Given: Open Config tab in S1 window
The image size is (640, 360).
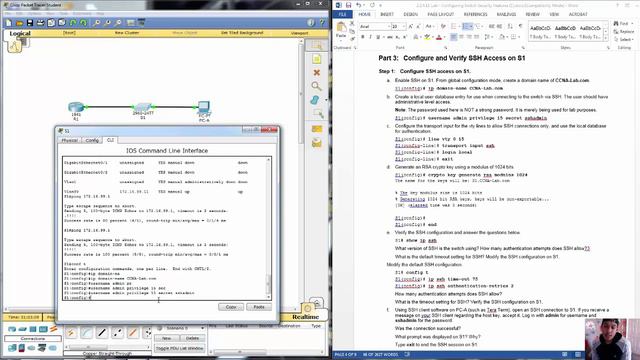Looking at the screenshot, I should point(92,140).
